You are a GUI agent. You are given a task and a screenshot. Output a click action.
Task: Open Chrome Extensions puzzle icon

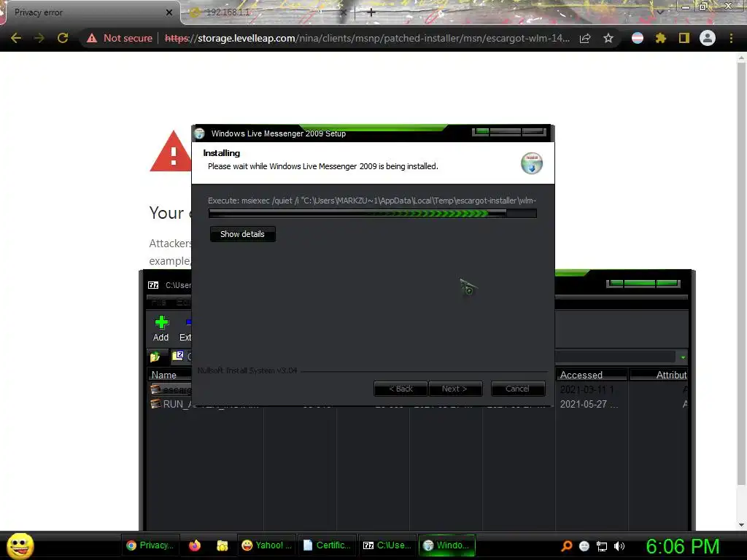[x=660, y=38]
